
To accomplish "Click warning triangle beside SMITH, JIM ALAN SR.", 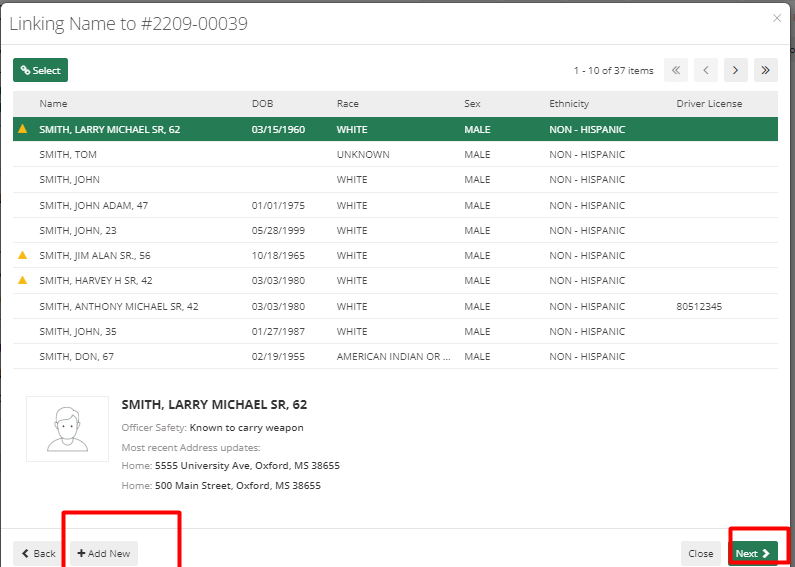I will pos(22,255).
